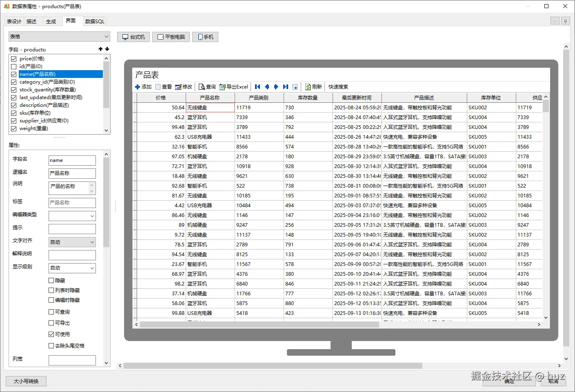Screen dimensions: 575x392
Task: Switch the preview to 手机 (phone)
Action: [x=205, y=37]
